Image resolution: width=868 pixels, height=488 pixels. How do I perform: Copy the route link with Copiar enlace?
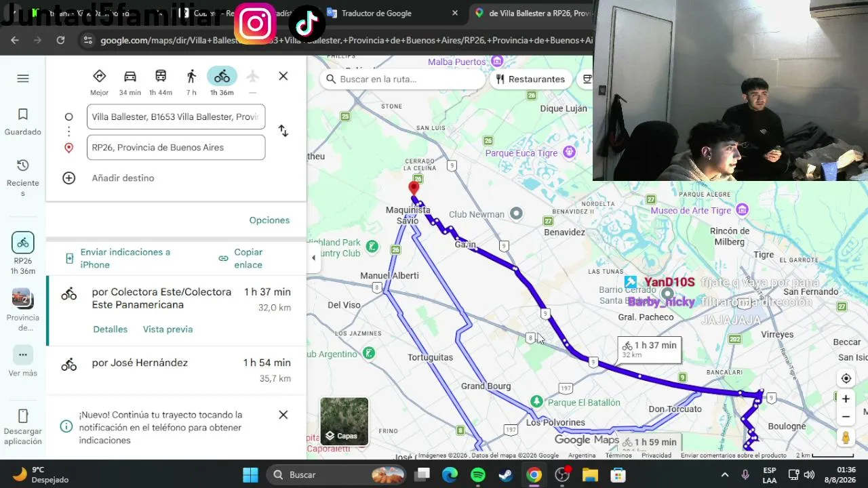point(241,258)
